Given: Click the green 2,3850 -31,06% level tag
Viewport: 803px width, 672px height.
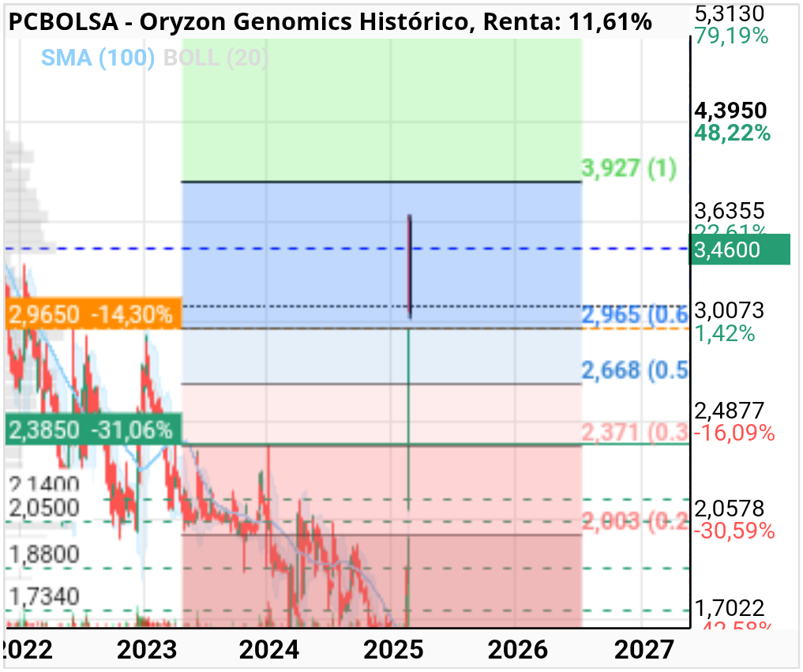Looking at the screenshot, I should (94, 430).
